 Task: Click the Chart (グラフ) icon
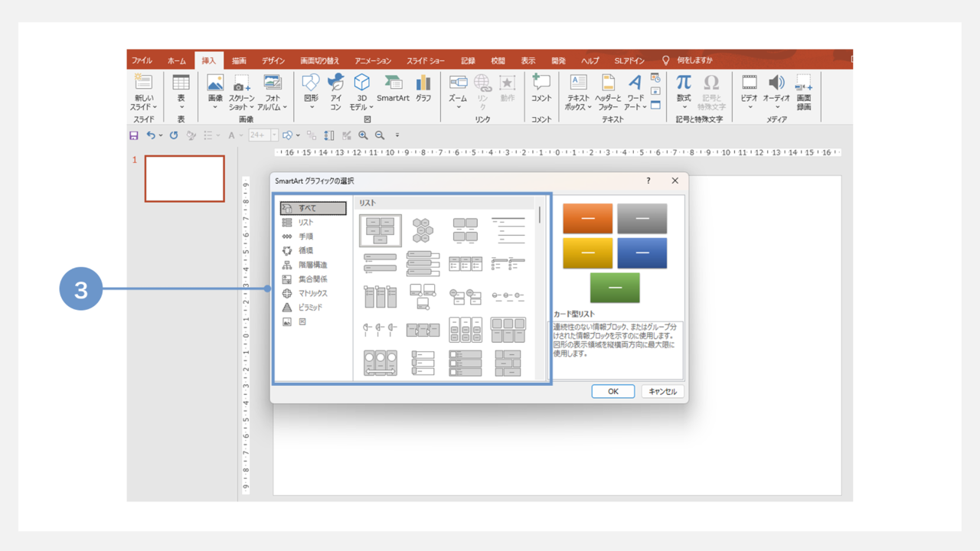[423, 83]
